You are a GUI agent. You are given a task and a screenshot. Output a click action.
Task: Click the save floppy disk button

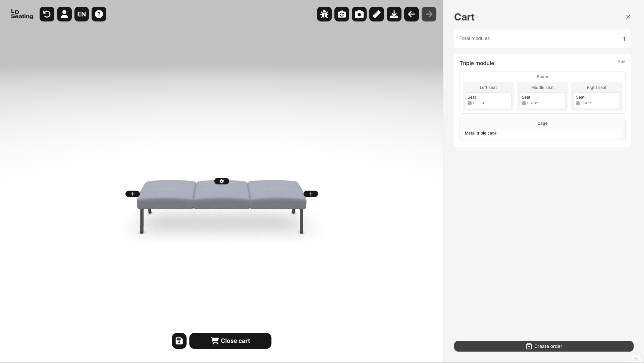coord(179,341)
